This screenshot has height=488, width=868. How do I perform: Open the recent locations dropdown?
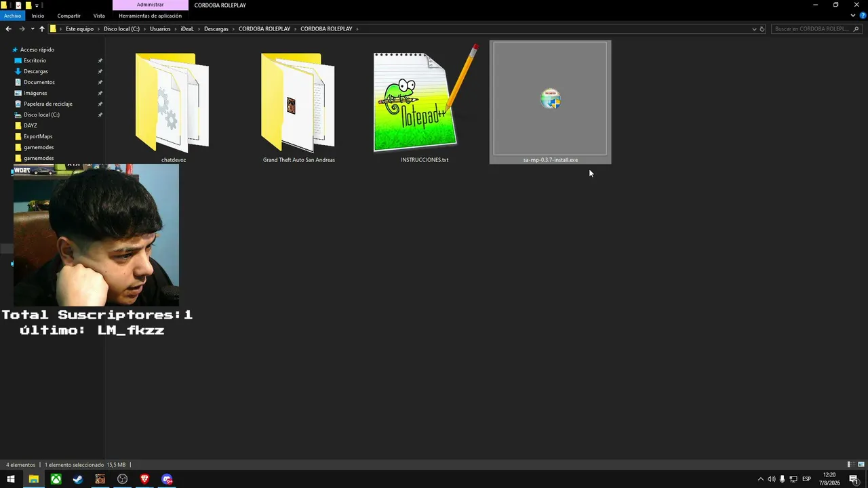pyautogui.click(x=32, y=29)
